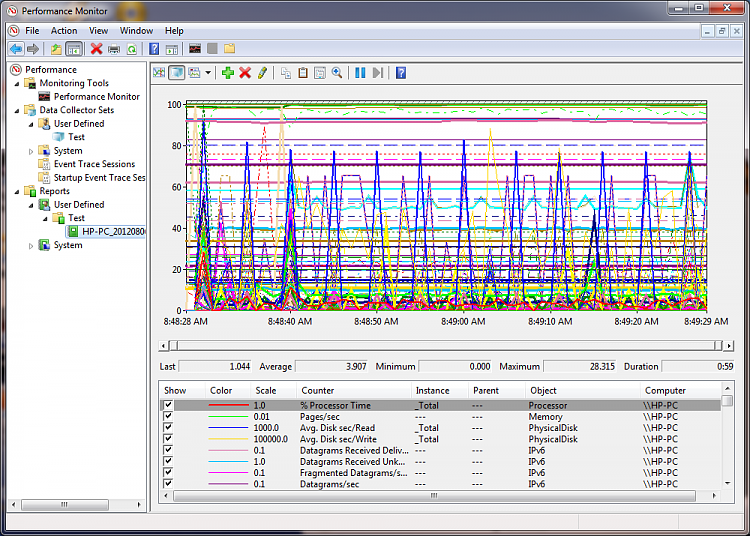The width and height of the screenshot is (750, 536).
Task: Collapse User Defined under Reports
Action: click(x=32, y=205)
